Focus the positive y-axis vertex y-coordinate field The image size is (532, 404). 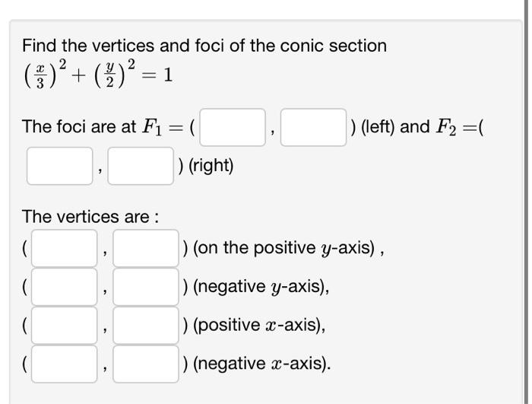pyautogui.click(x=145, y=248)
